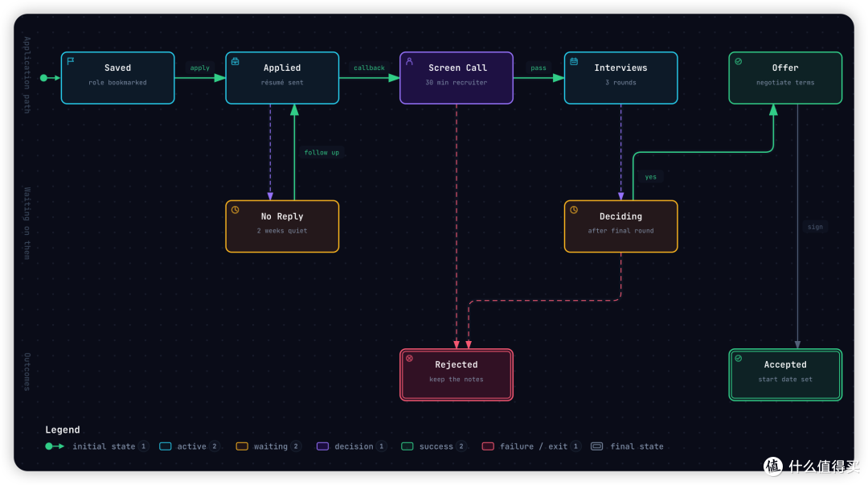The height and width of the screenshot is (485, 868).
Task: Click the Legend heading
Action: pyautogui.click(x=63, y=430)
